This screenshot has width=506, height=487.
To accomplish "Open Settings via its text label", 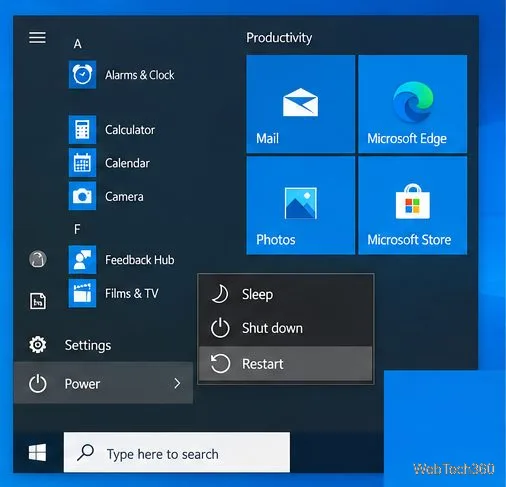I will coord(88,345).
